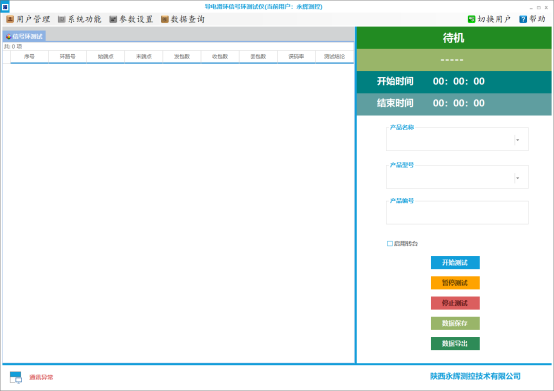Screen dimensions: 554x391
Task: Select the 信号环测试 tab
Action: pyautogui.click(x=24, y=36)
